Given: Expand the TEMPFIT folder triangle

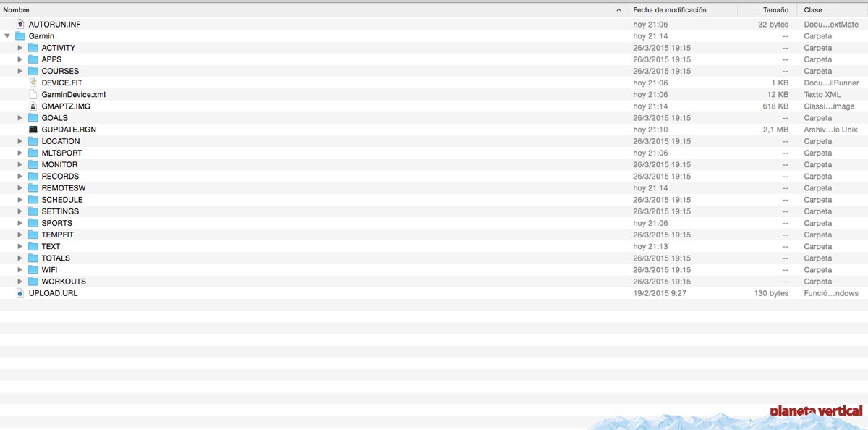Looking at the screenshot, I should pyautogui.click(x=20, y=235).
